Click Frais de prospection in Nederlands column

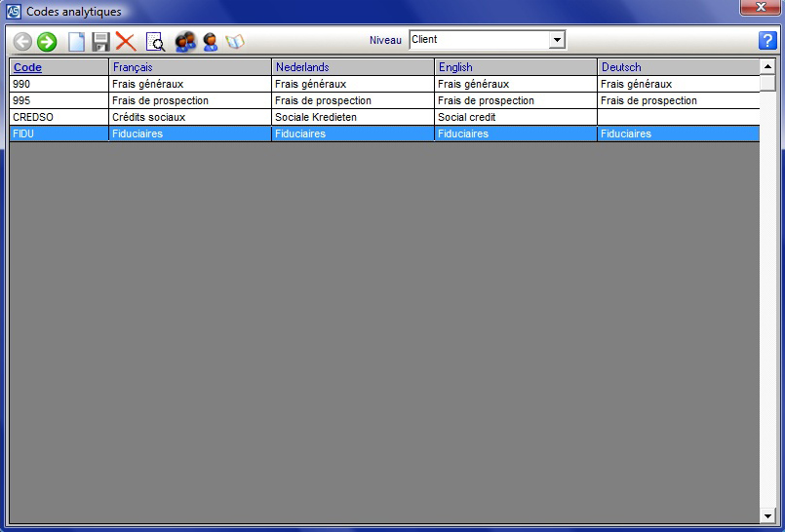pos(353,100)
